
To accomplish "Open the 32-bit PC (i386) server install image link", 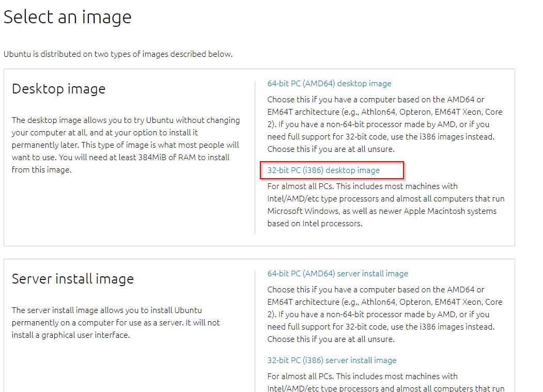I will 332,360.
